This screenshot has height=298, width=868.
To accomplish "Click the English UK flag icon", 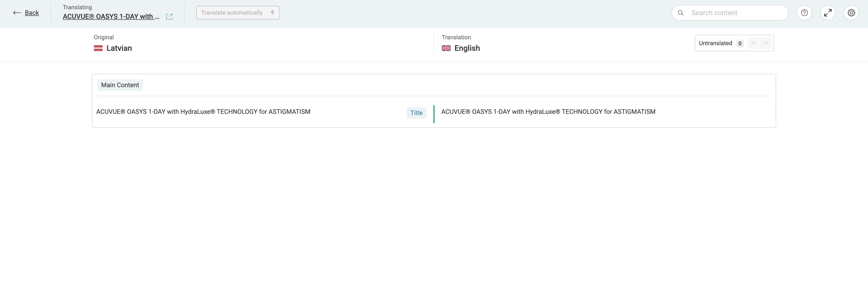I will click(446, 48).
